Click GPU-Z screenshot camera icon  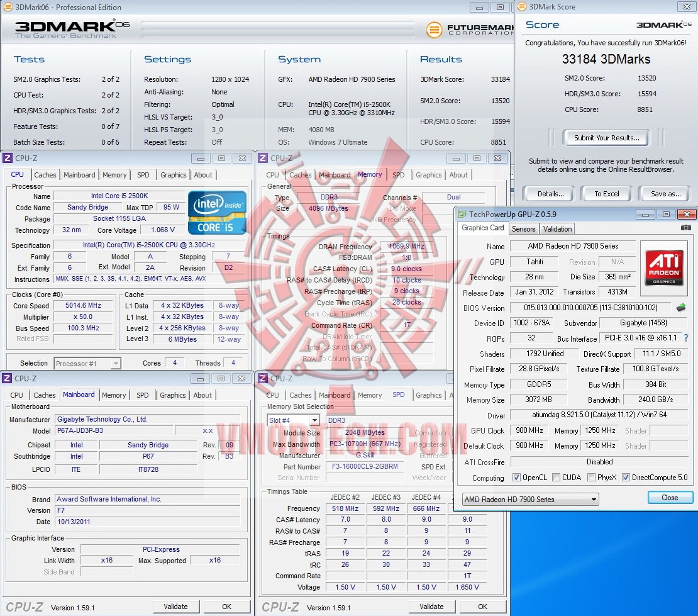click(685, 228)
